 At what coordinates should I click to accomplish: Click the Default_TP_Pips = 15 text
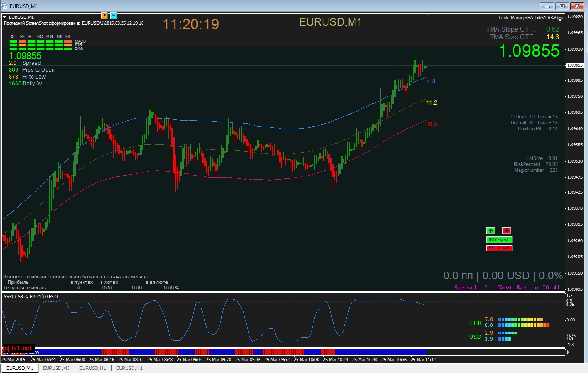(x=534, y=117)
